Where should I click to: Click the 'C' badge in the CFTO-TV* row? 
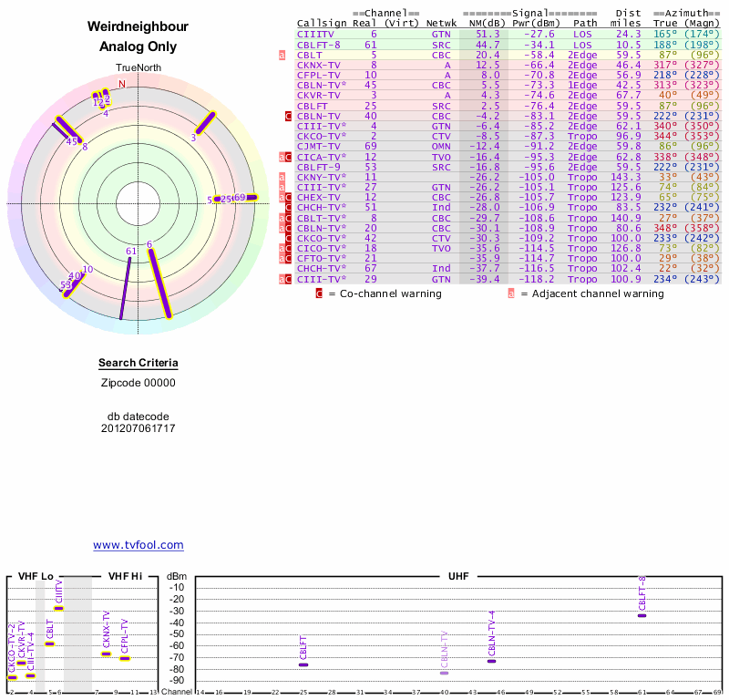pos(288,259)
